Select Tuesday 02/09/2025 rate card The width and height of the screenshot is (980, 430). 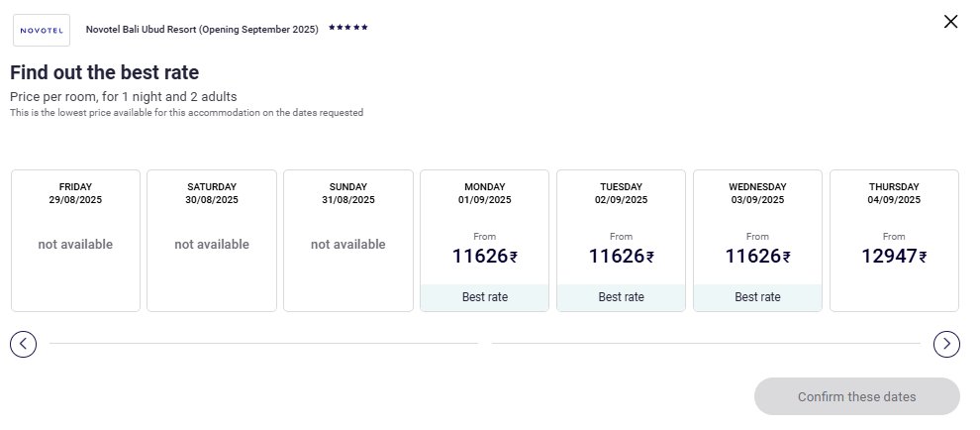622,241
